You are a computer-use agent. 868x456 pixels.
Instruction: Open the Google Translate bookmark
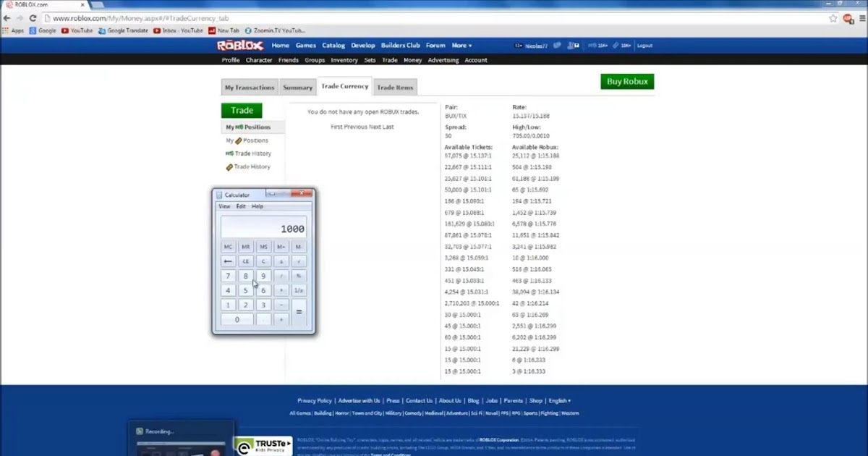pyautogui.click(x=123, y=30)
